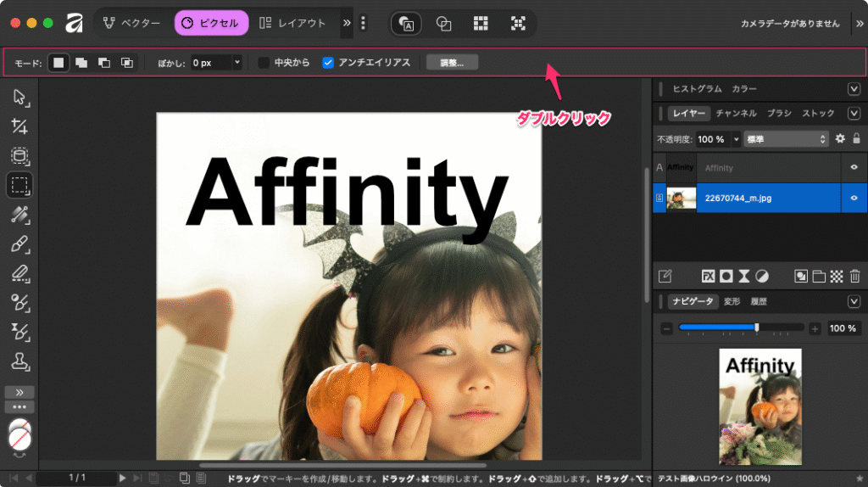
Task: Select the Clone stamp tool
Action: click(x=19, y=361)
